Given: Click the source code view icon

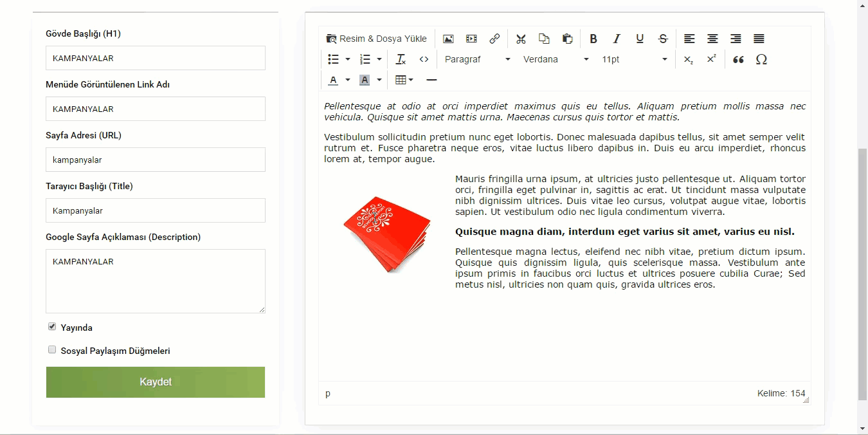Looking at the screenshot, I should tap(424, 59).
